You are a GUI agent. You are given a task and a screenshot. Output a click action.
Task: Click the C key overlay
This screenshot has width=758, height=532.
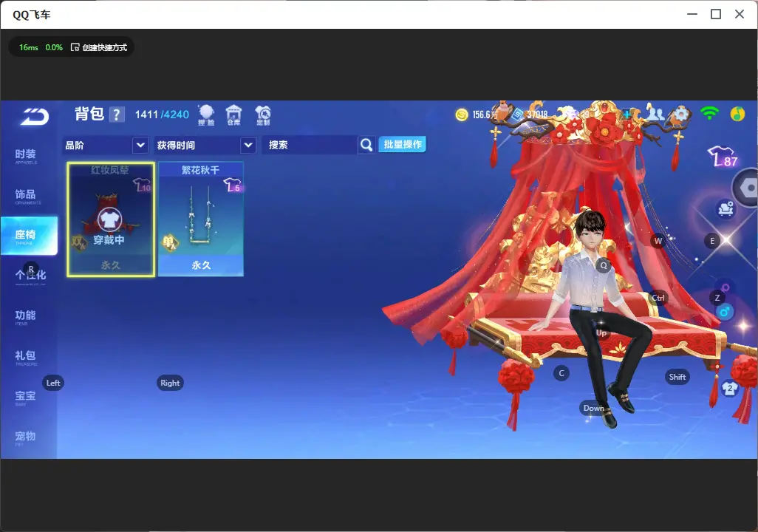561,373
